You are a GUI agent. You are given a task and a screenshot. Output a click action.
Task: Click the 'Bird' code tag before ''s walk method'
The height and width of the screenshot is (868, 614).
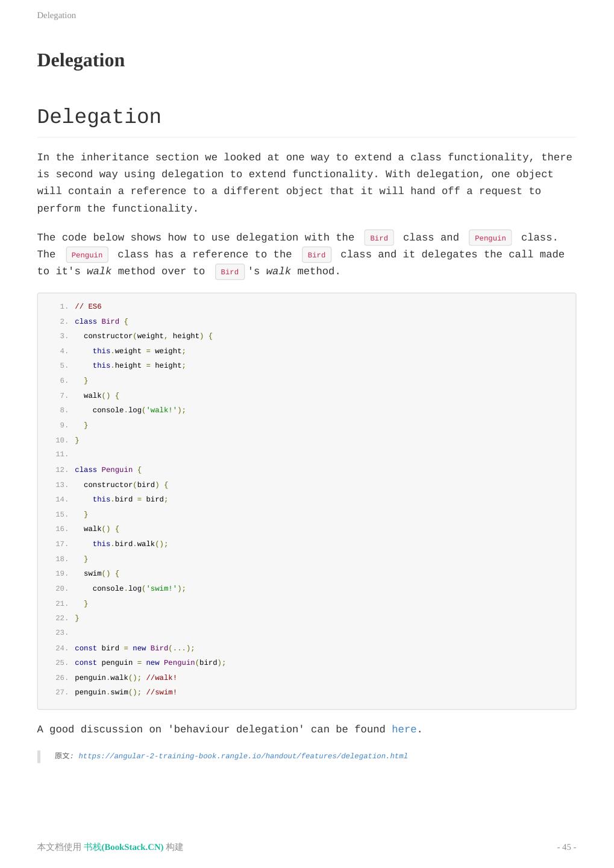click(x=230, y=272)
